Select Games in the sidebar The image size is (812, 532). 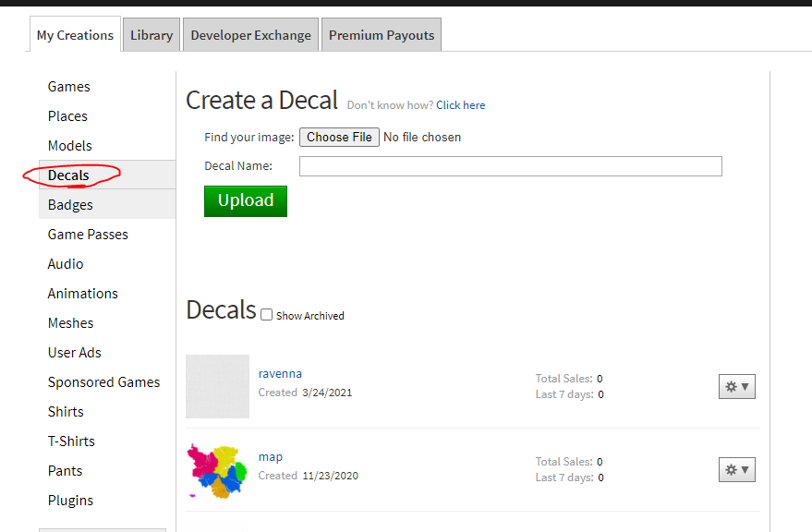(x=69, y=87)
